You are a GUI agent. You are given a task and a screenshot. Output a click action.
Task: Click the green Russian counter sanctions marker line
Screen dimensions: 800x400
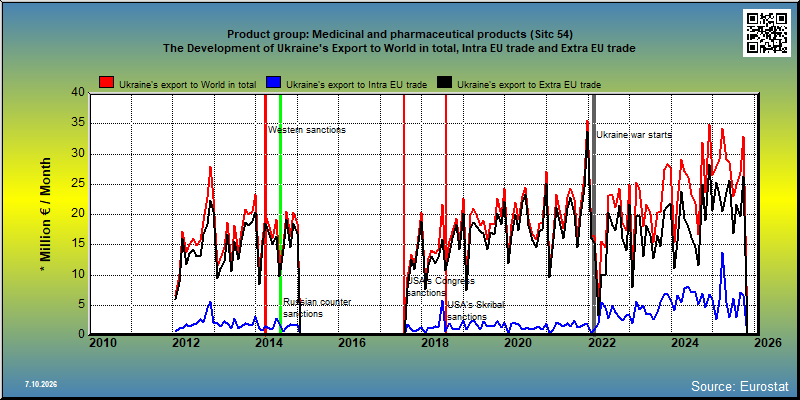[281, 214]
